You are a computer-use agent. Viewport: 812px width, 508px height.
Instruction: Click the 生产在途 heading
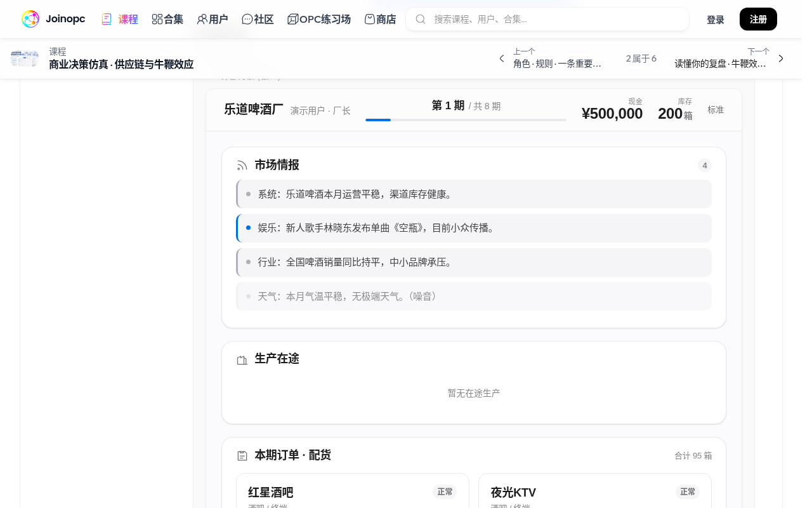pyautogui.click(x=277, y=359)
